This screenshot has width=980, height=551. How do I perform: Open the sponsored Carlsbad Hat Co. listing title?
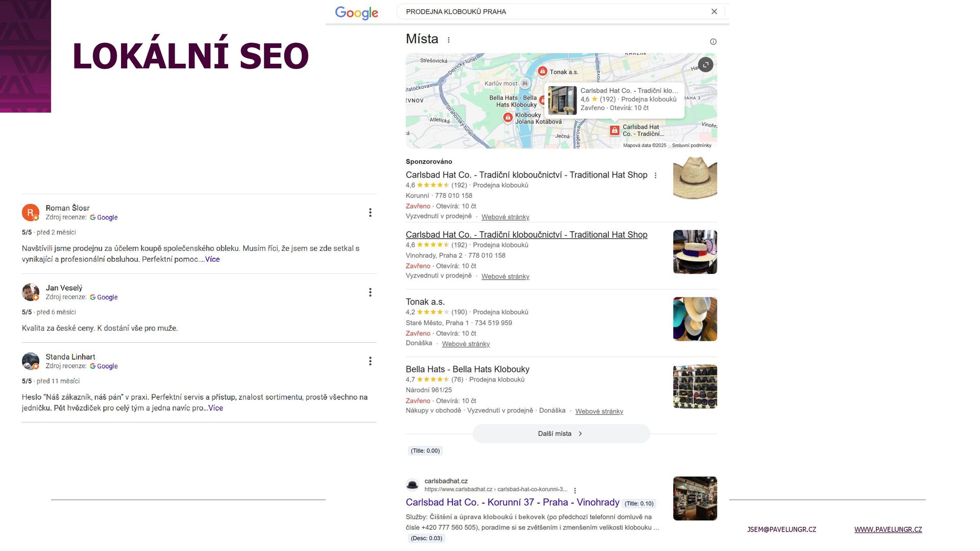click(526, 175)
